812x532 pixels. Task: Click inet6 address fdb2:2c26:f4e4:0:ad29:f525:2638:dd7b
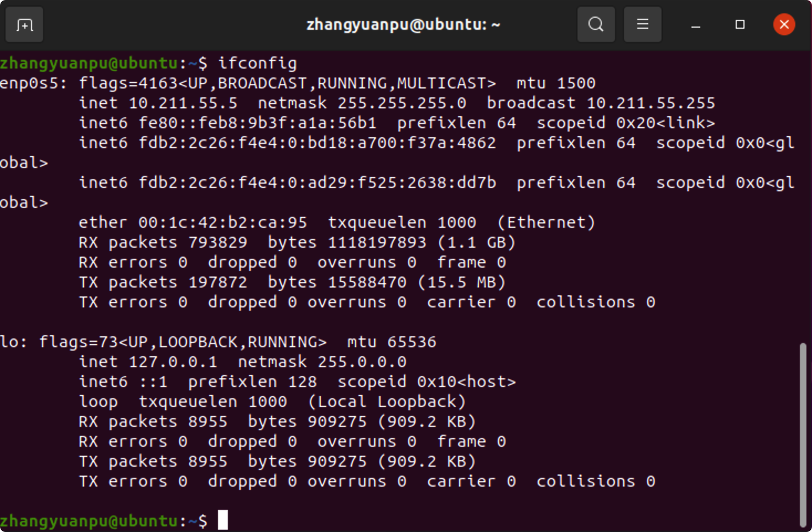pyautogui.click(x=317, y=182)
